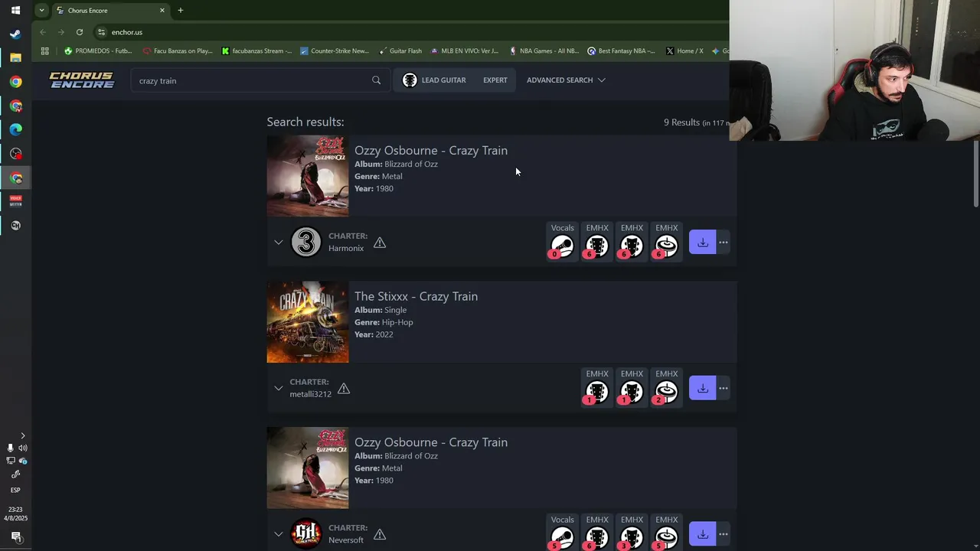Go back to the previous page
The width and height of the screenshot is (980, 551).
point(43,32)
